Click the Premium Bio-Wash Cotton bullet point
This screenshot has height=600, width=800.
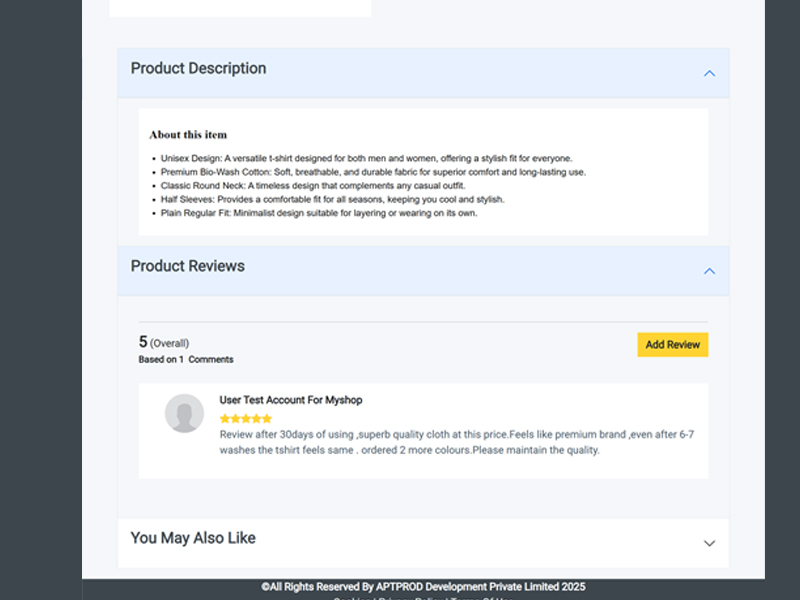373,172
